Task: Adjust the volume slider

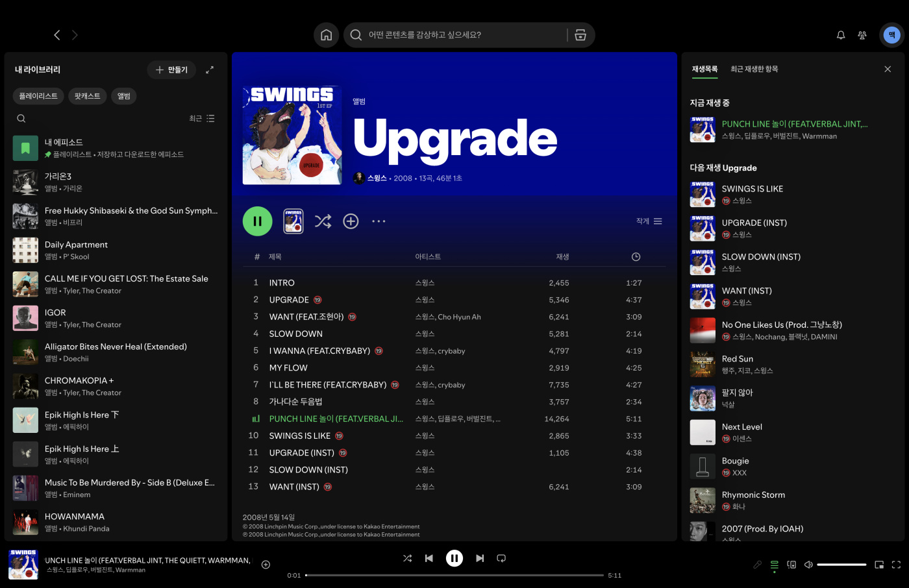Action: coord(841,565)
